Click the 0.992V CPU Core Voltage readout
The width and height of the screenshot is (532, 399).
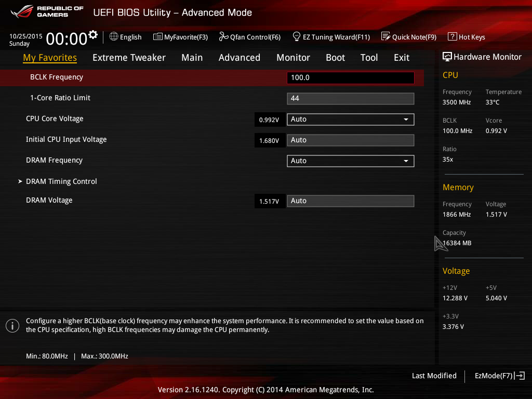269,120
